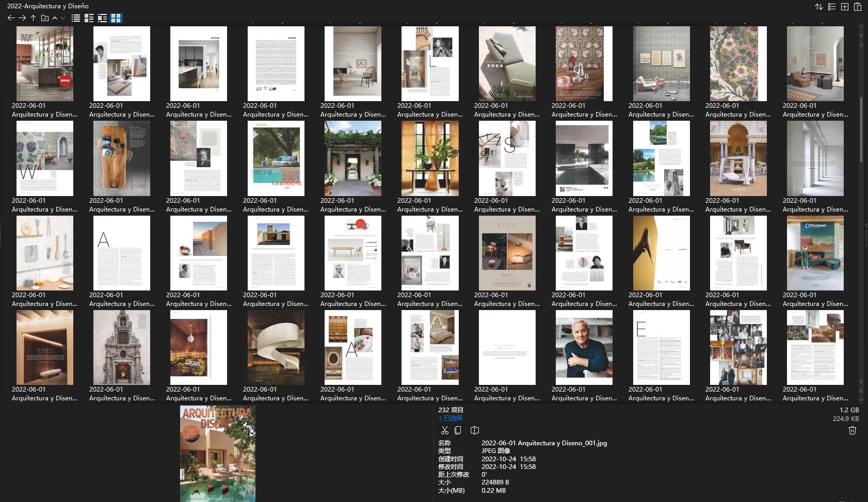Image resolution: width=868 pixels, height=502 pixels.
Task: Click the 232 项目 item count text
Action: [x=449, y=409]
